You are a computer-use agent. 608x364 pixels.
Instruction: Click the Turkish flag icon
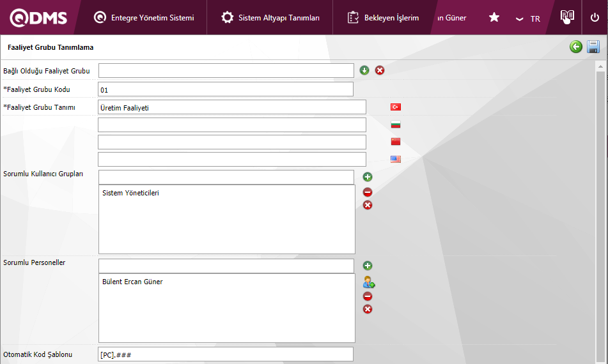[x=396, y=107]
